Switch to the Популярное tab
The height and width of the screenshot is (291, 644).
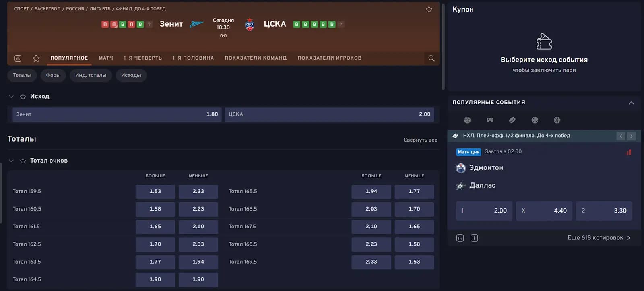pos(69,58)
